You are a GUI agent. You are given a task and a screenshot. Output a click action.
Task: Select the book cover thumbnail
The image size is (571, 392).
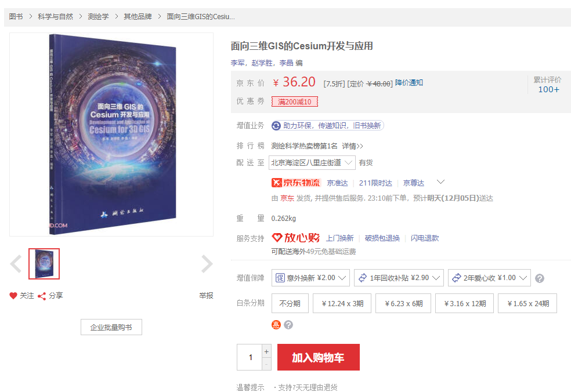coord(44,264)
